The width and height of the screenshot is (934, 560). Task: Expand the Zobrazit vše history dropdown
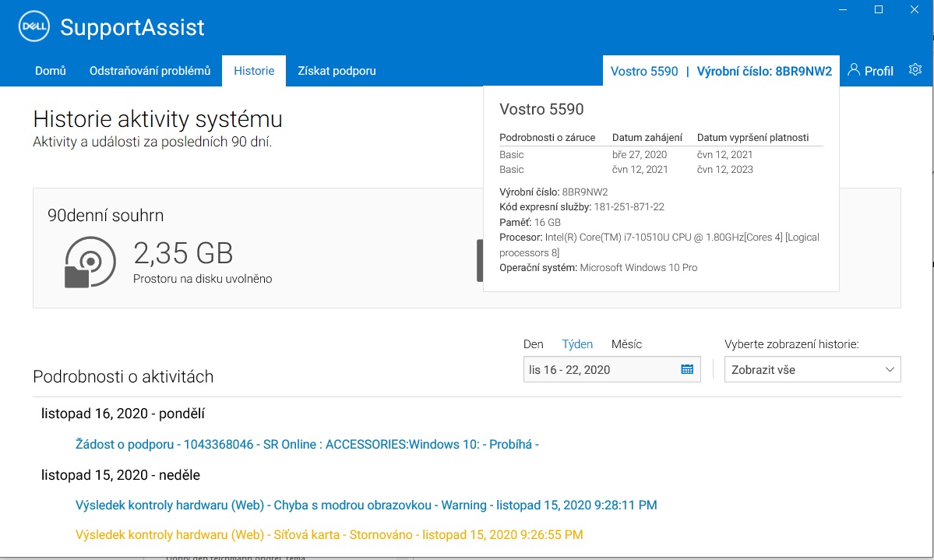(812, 370)
